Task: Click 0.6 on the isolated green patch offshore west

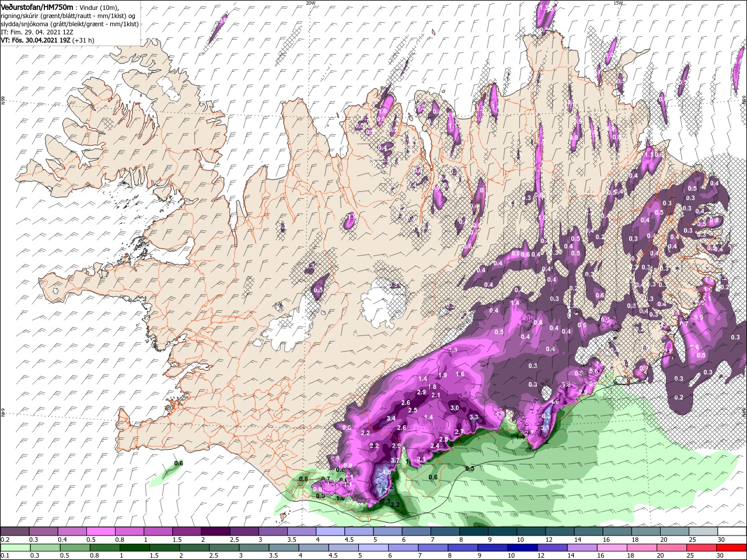Action: point(179,463)
